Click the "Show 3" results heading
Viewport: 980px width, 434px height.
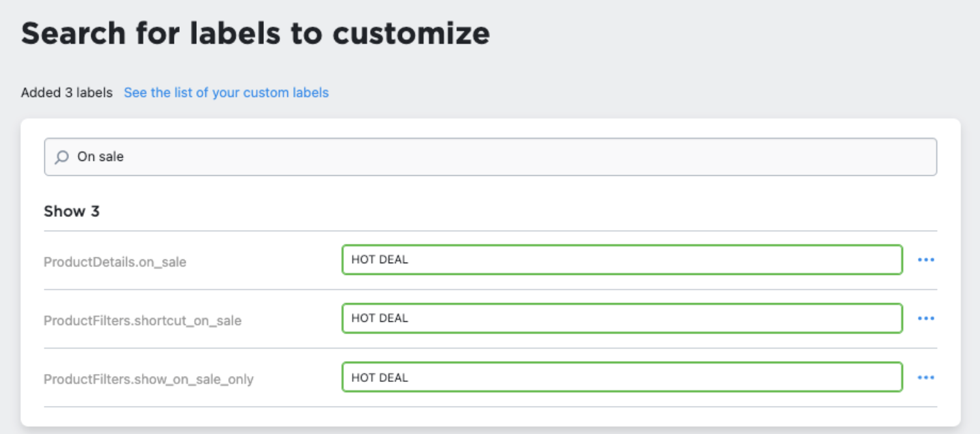(71, 211)
